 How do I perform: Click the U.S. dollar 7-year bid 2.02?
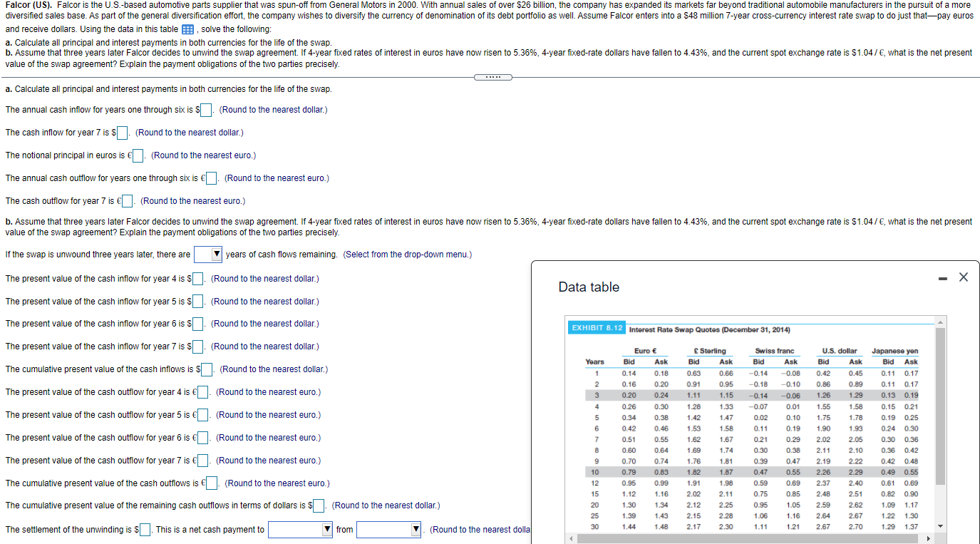[823, 440]
